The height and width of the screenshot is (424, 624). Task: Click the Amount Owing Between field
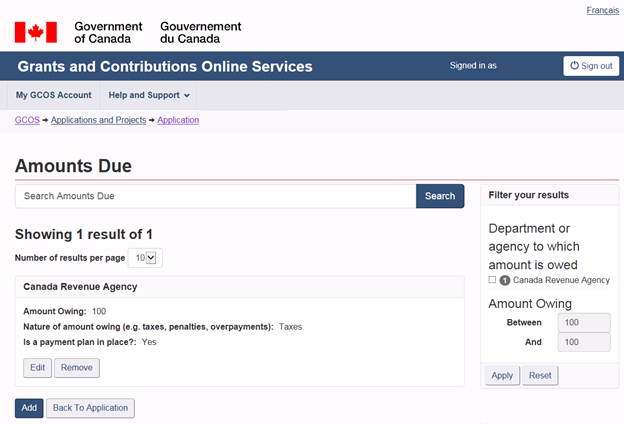coord(582,323)
